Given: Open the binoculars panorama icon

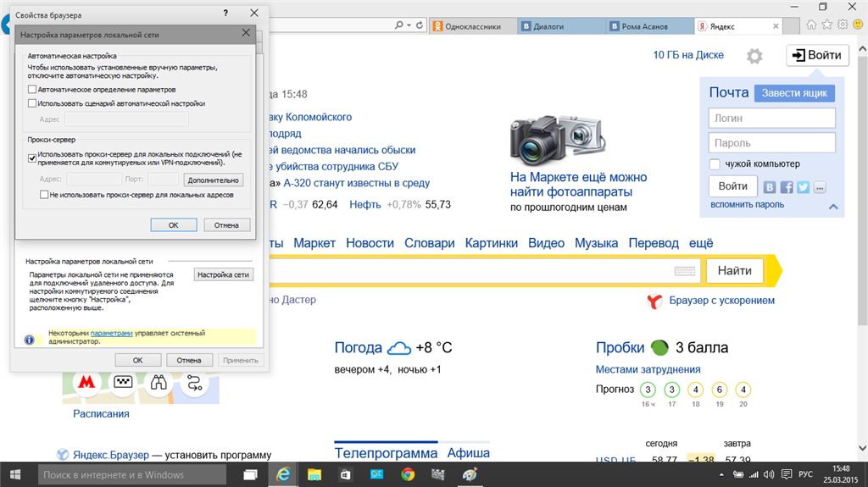Looking at the screenshot, I should click(159, 382).
